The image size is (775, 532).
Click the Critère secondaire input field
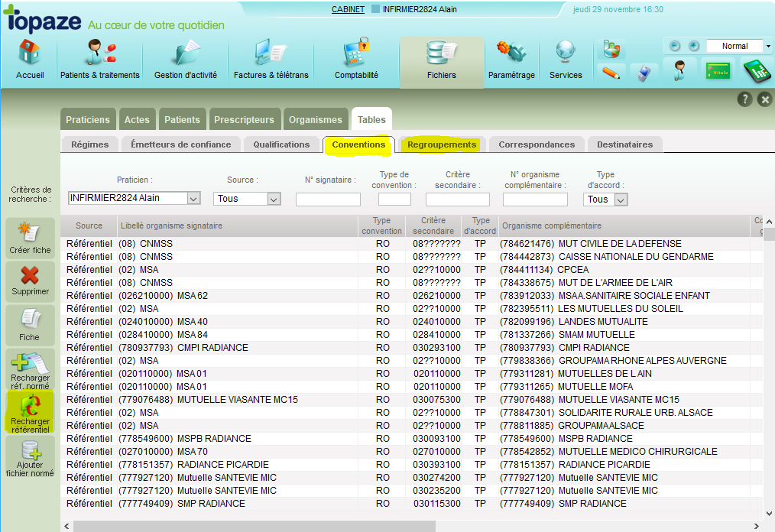458,199
